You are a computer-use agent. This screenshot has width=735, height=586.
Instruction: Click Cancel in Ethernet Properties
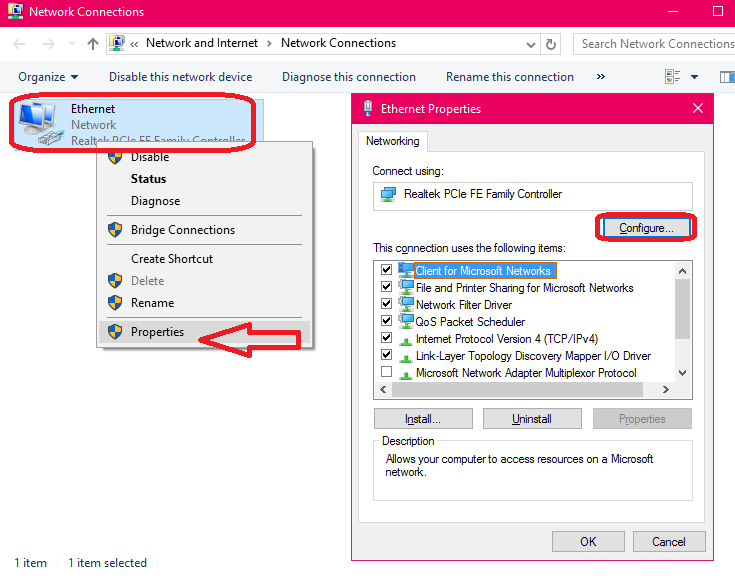[x=669, y=542]
